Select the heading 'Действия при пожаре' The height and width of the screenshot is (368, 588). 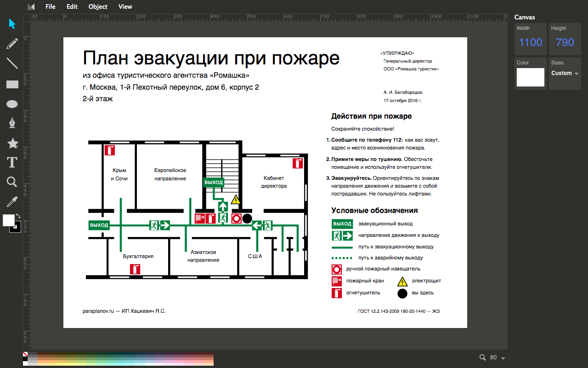372,116
